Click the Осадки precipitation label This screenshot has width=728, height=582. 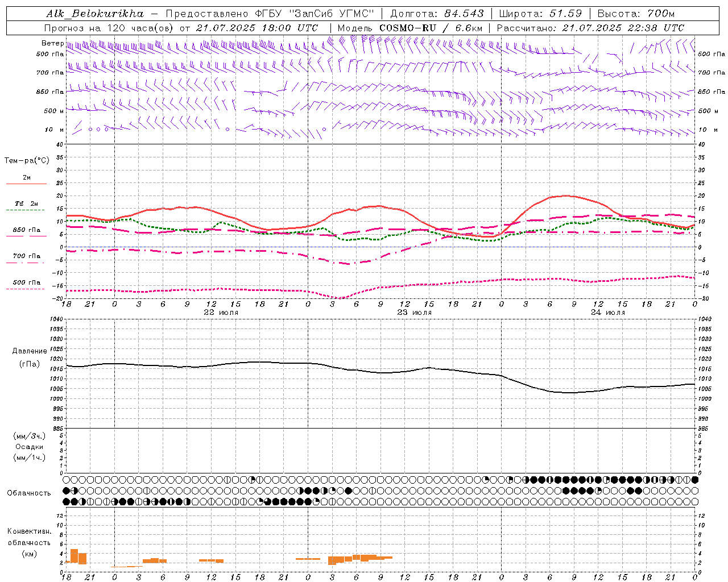coord(30,447)
